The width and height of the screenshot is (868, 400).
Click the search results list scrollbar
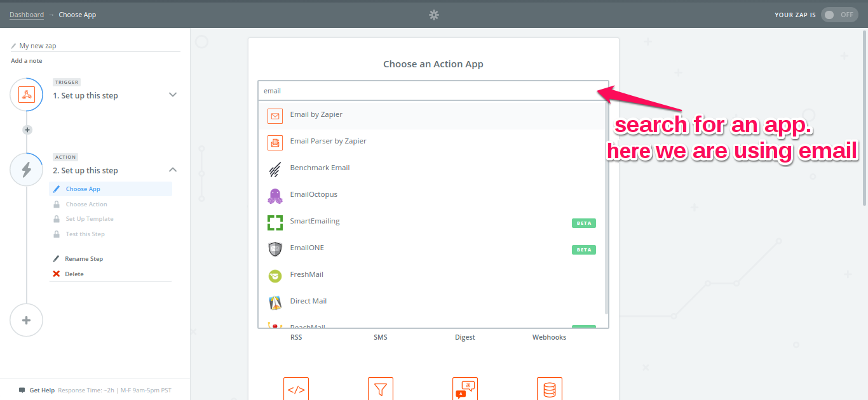click(607, 208)
